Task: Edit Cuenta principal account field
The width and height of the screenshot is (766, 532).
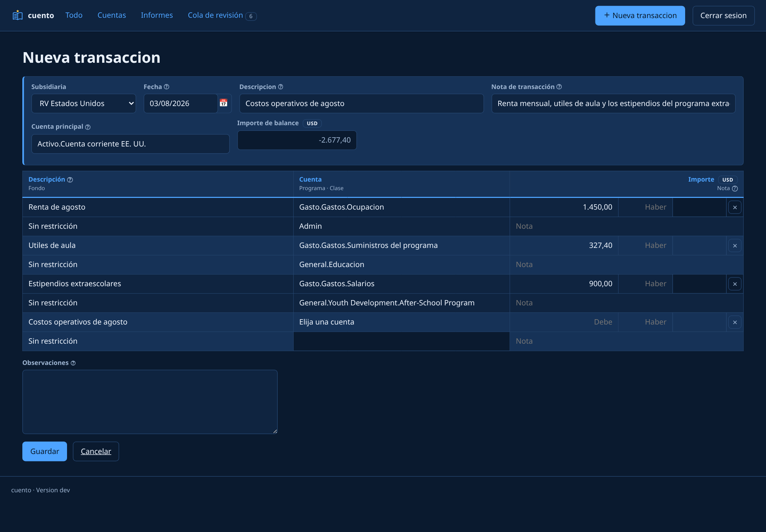Action: click(x=131, y=144)
